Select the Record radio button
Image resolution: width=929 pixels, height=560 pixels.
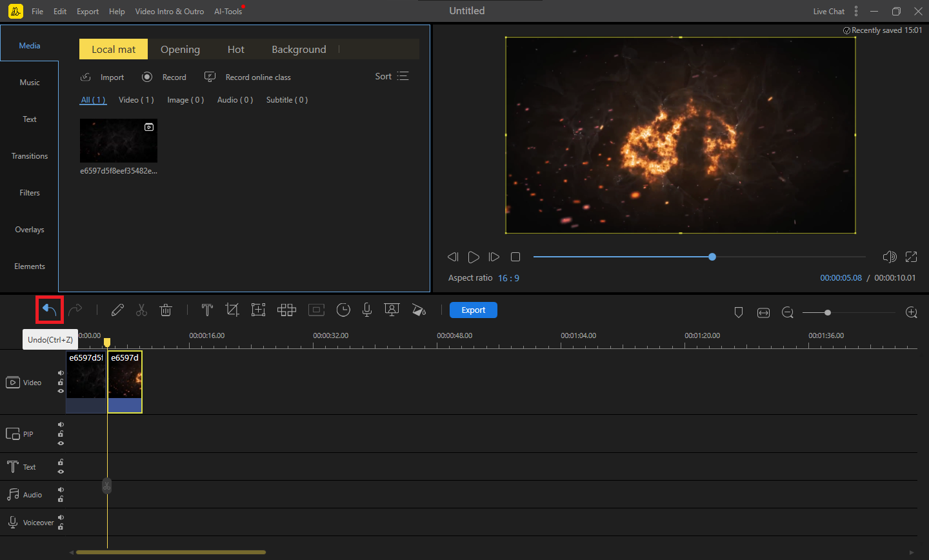147,77
